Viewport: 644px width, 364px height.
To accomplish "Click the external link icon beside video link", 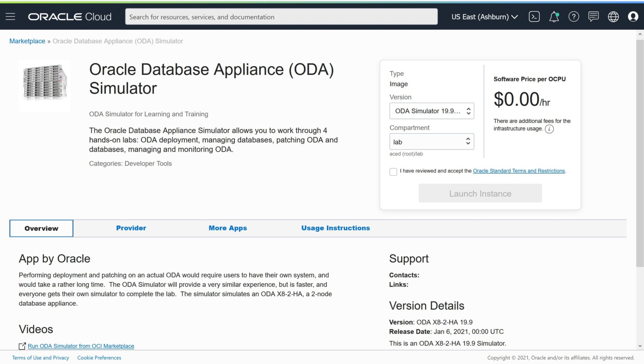I will [x=22, y=346].
